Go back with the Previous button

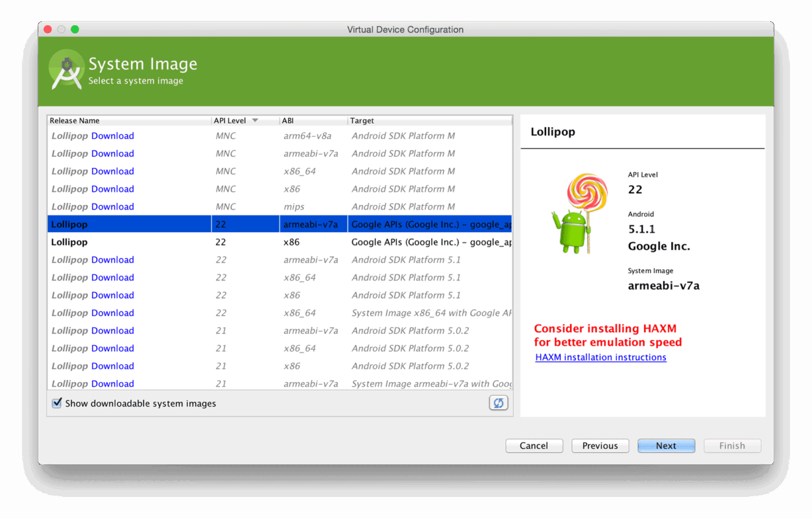(x=600, y=446)
